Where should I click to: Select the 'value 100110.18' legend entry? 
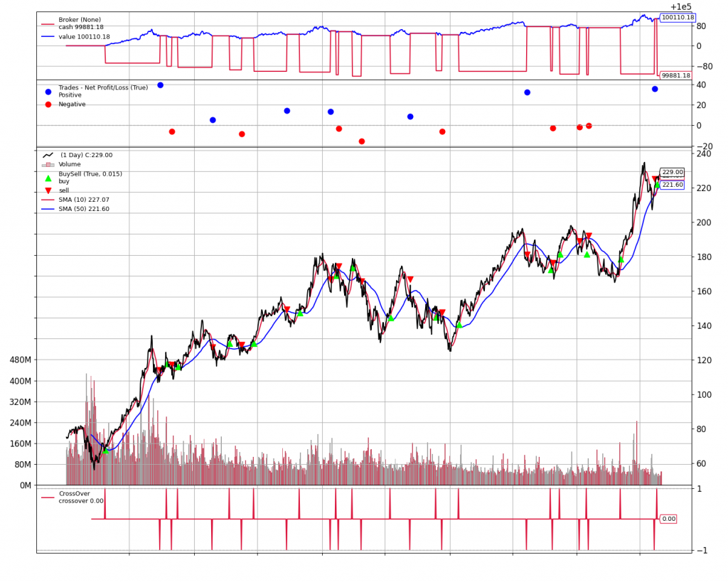(x=84, y=37)
